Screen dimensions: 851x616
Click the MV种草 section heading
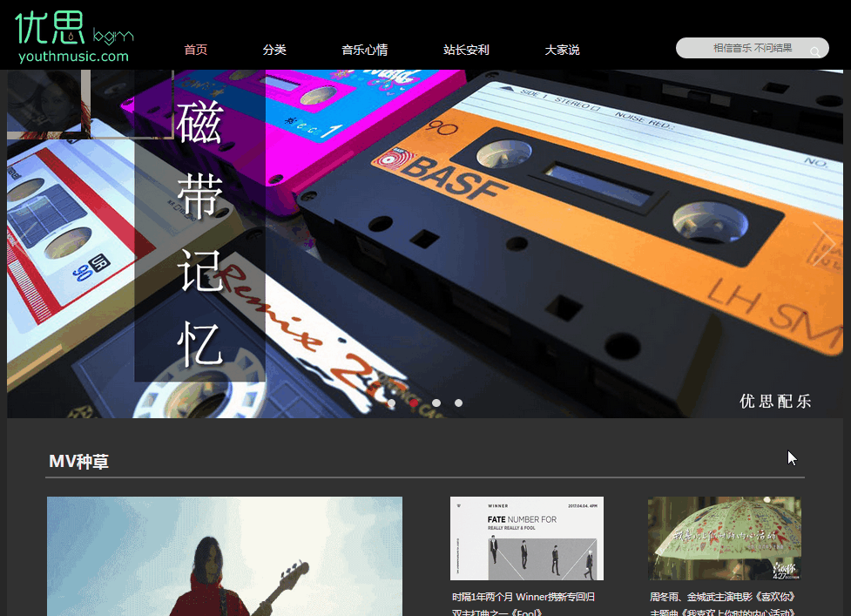pyautogui.click(x=78, y=461)
